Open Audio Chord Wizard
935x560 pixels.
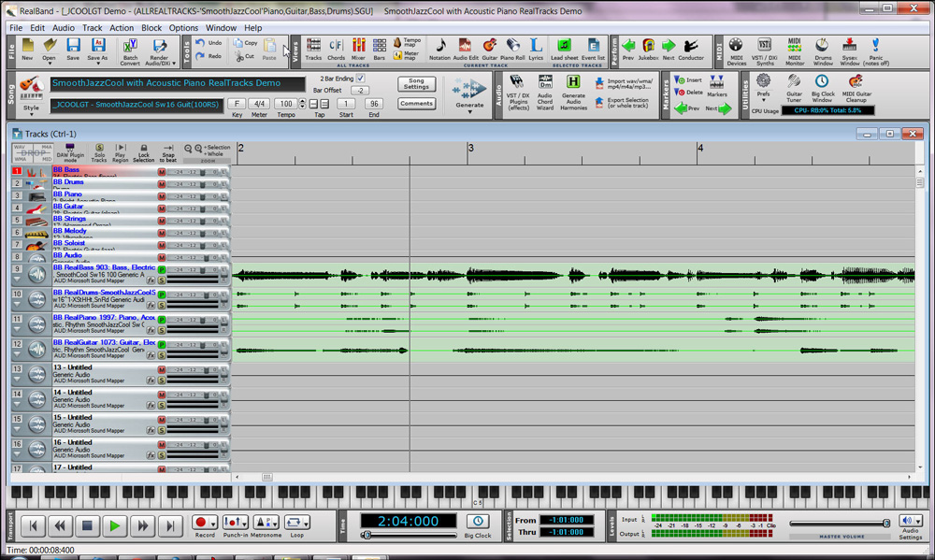(x=544, y=93)
